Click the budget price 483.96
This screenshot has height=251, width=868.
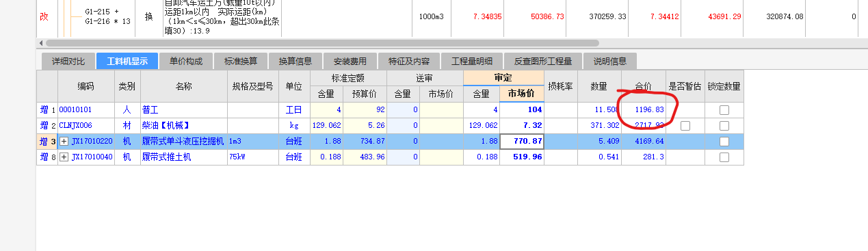[365, 157]
